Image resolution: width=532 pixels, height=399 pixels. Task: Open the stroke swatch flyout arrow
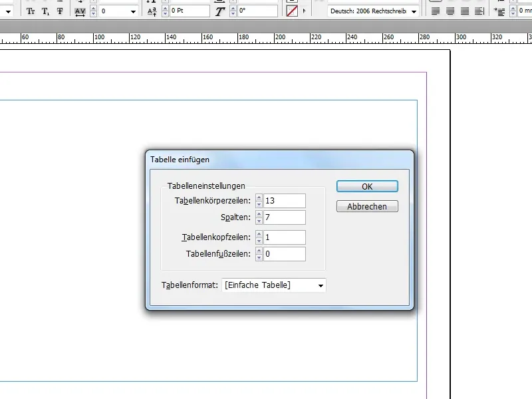click(x=304, y=11)
